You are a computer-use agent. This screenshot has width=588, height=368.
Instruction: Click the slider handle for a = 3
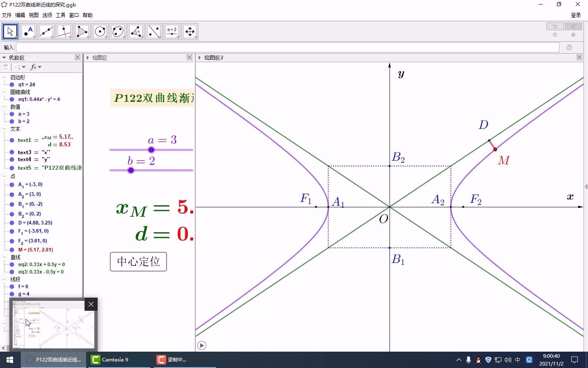tap(151, 150)
